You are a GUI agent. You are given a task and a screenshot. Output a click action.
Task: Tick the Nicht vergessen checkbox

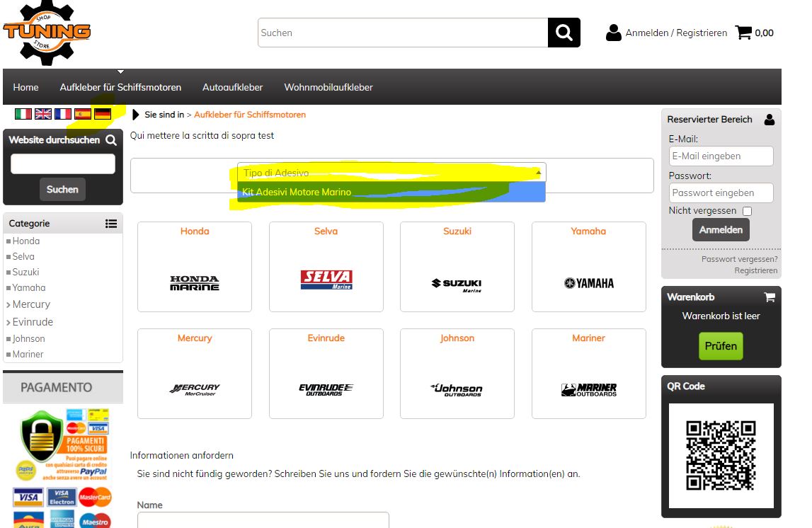(x=748, y=211)
